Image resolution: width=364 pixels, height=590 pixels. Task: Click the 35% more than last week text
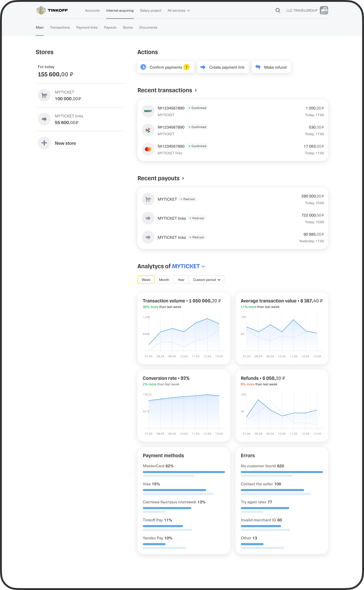point(162,307)
